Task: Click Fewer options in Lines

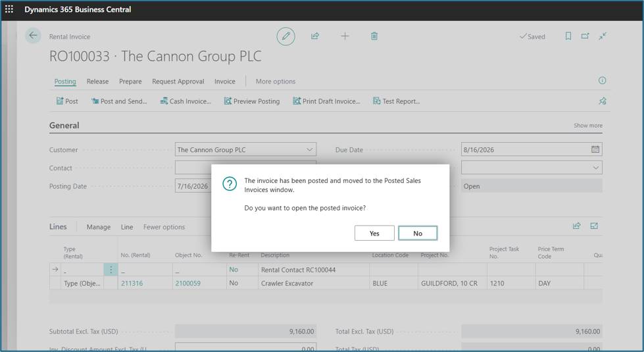Action: coord(164,227)
